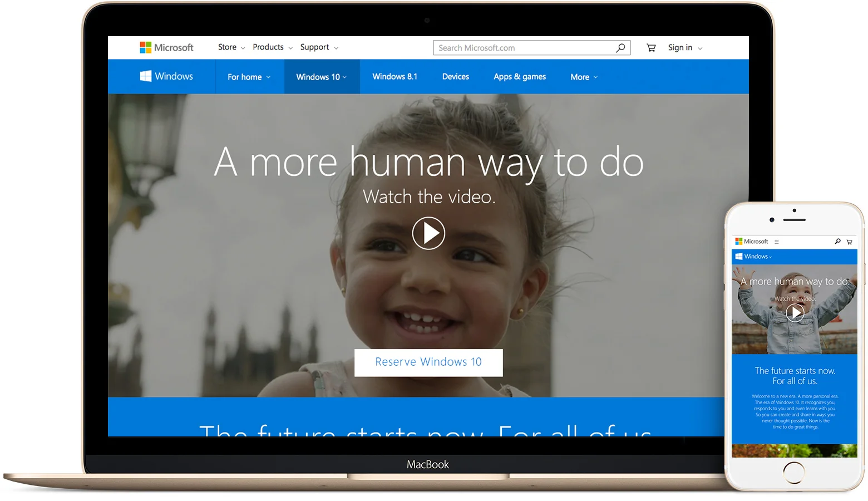Image resolution: width=868 pixels, height=501 pixels.
Task: Tap the search icon on the phone screen
Action: pos(837,241)
